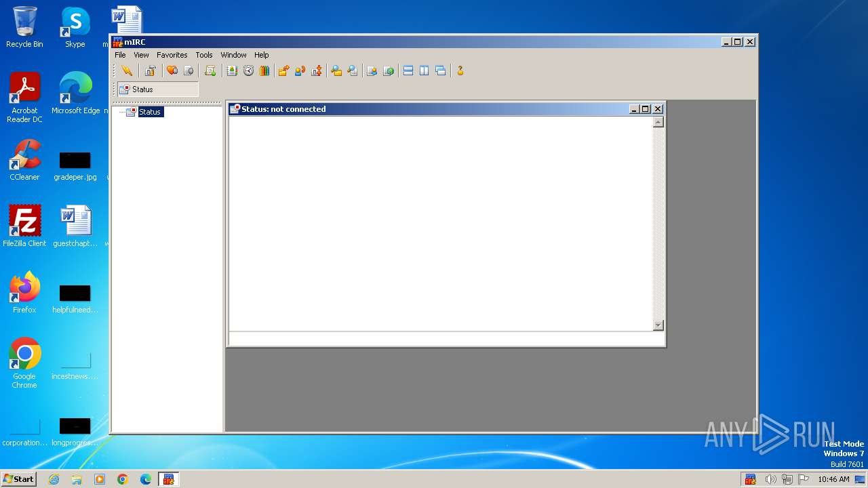
Task: Click the About mIRC icon
Action: [460, 70]
